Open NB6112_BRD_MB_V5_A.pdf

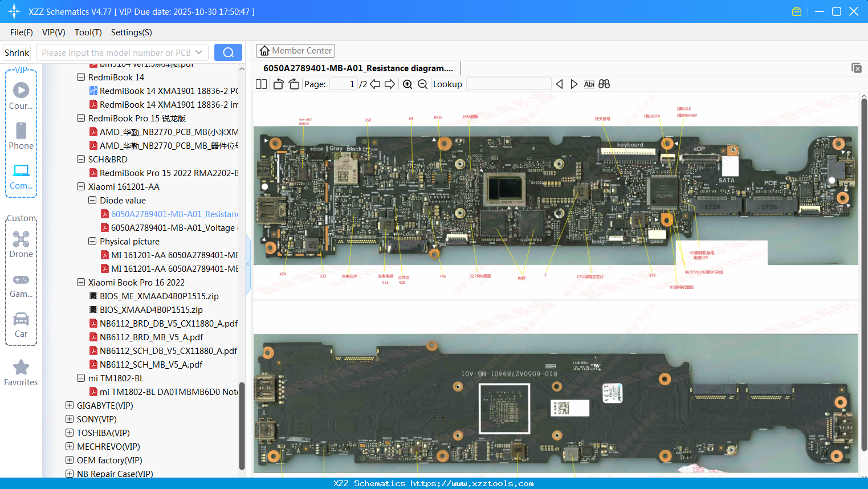click(146, 337)
